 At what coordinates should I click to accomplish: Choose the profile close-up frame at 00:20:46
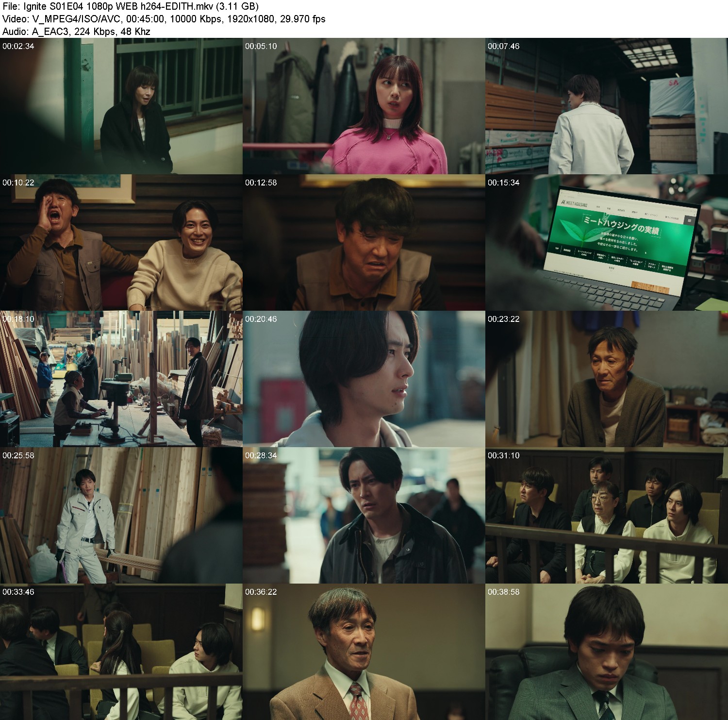coord(364,379)
